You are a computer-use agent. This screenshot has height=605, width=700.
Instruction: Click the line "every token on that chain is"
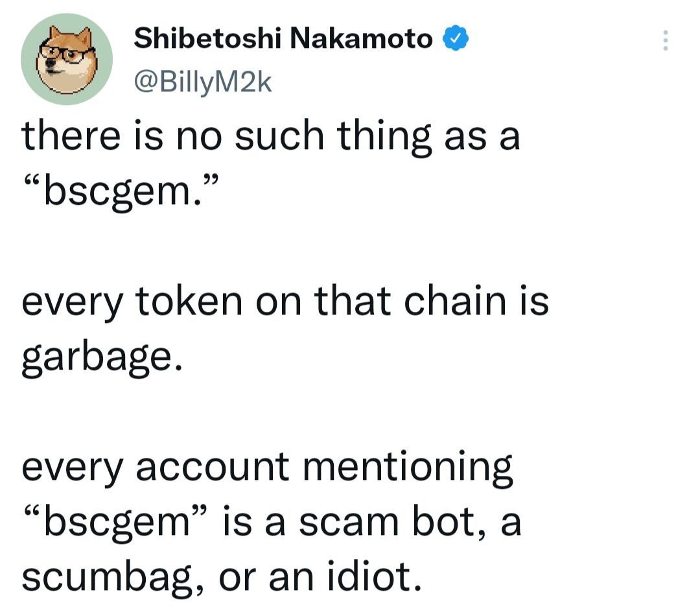[285, 302]
